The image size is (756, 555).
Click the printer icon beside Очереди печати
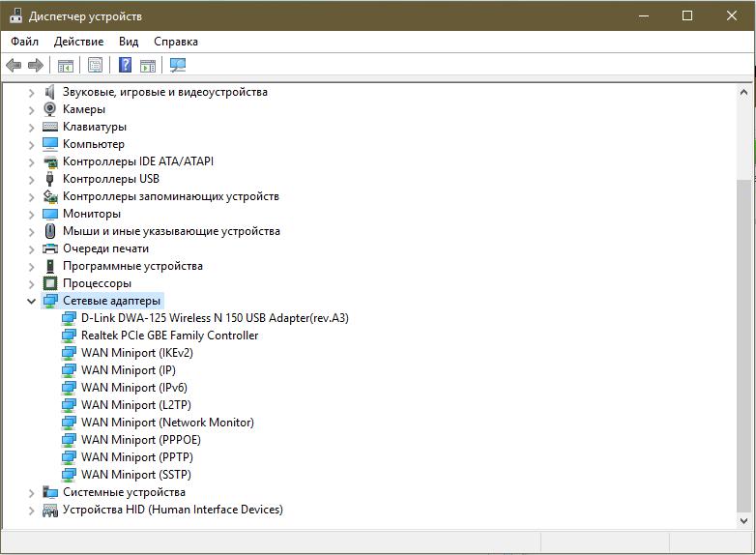[49, 248]
